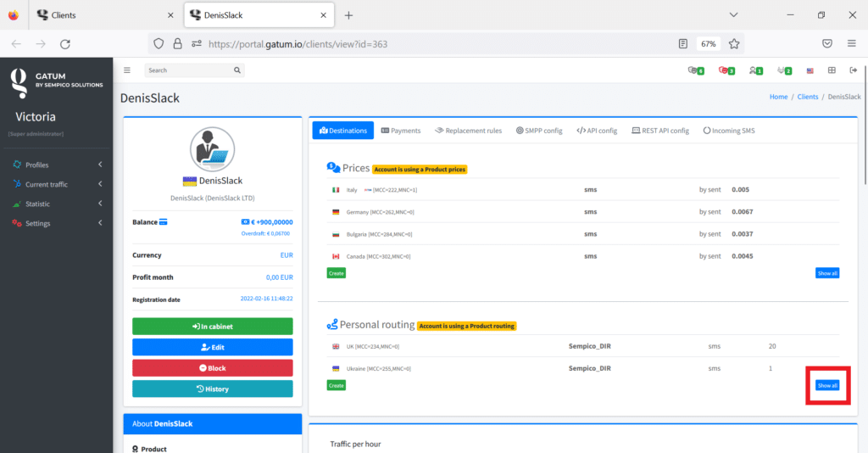Click the About DenisSlack panel header
The image size is (868, 453).
[x=213, y=423]
